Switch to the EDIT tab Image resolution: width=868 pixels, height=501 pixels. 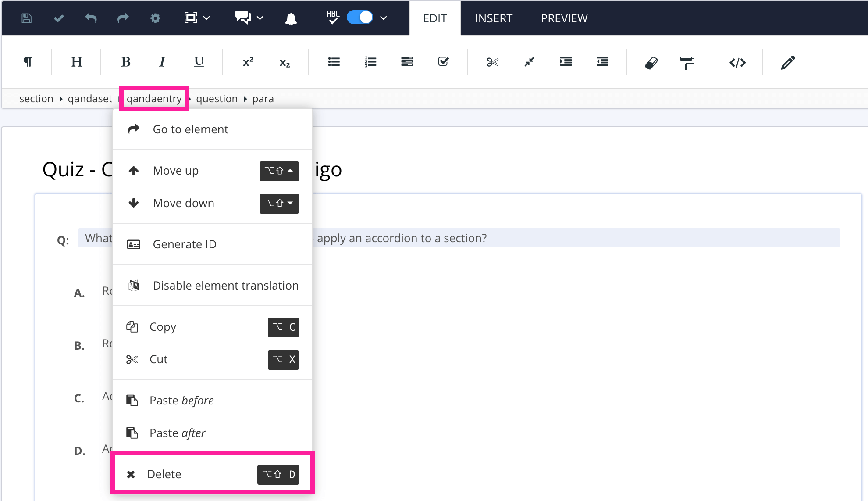(435, 18)
